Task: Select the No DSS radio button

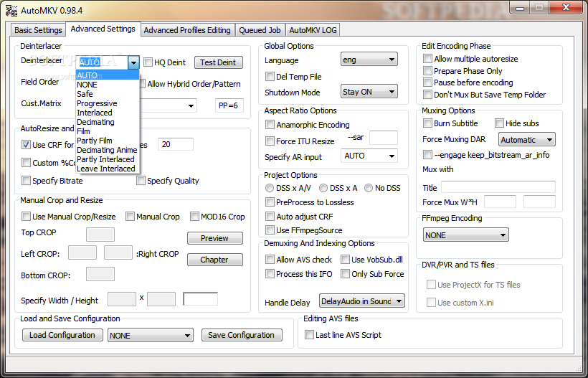Action: (x=369, y=188)
